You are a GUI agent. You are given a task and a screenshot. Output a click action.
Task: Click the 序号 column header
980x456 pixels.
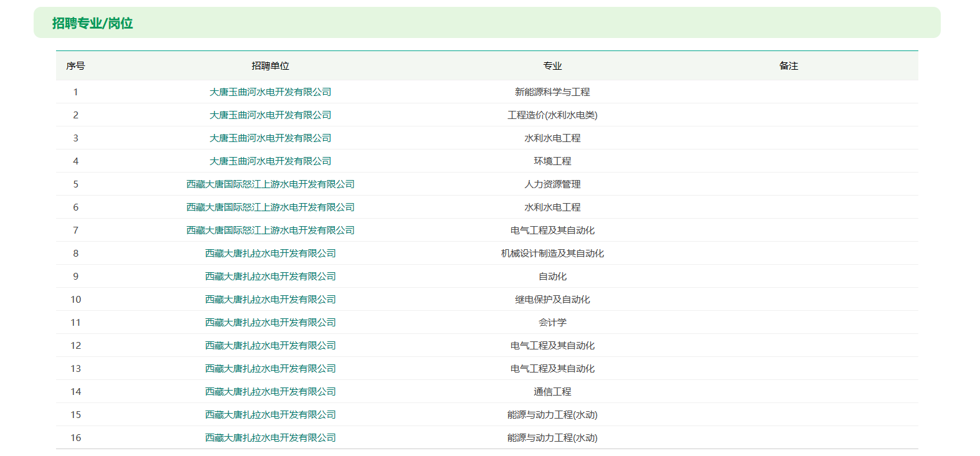pyautogui.click(x=75, y=66)
